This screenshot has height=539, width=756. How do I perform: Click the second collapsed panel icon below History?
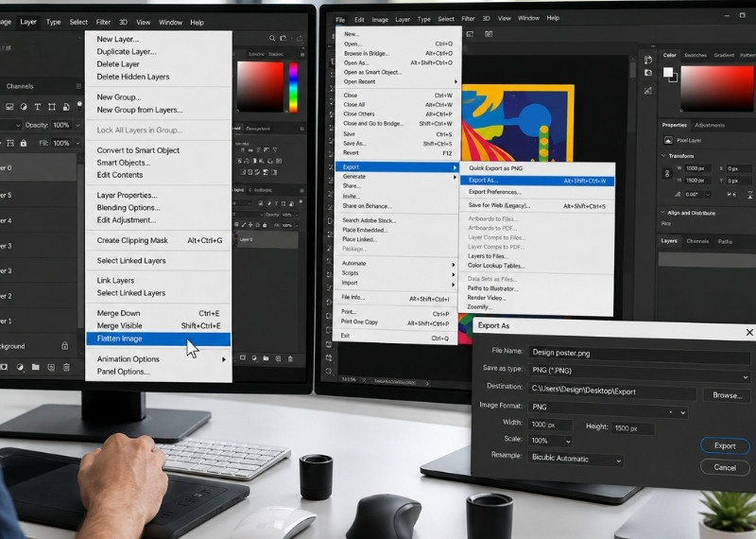(648, 73)
